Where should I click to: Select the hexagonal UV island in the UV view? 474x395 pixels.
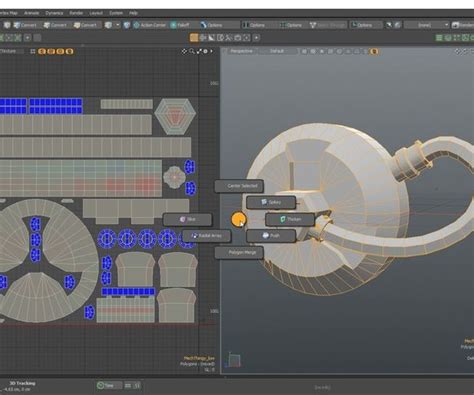tap(175, 116)
